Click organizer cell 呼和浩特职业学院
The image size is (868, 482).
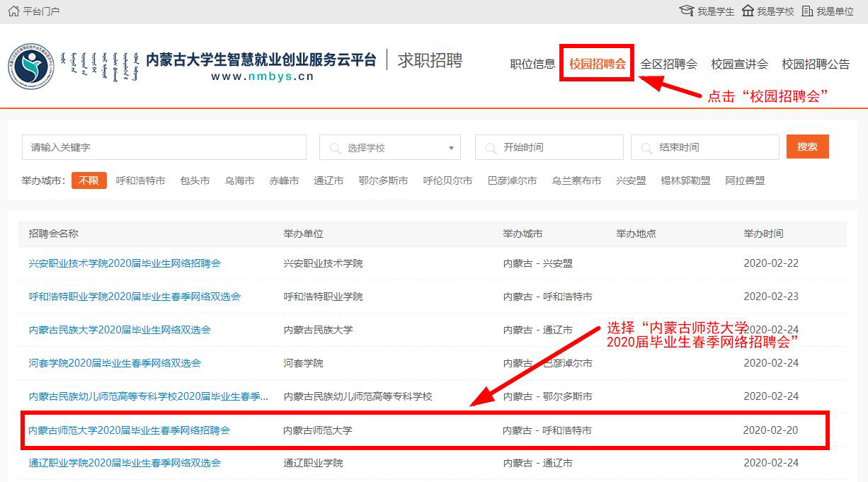[x=323, y=297]
